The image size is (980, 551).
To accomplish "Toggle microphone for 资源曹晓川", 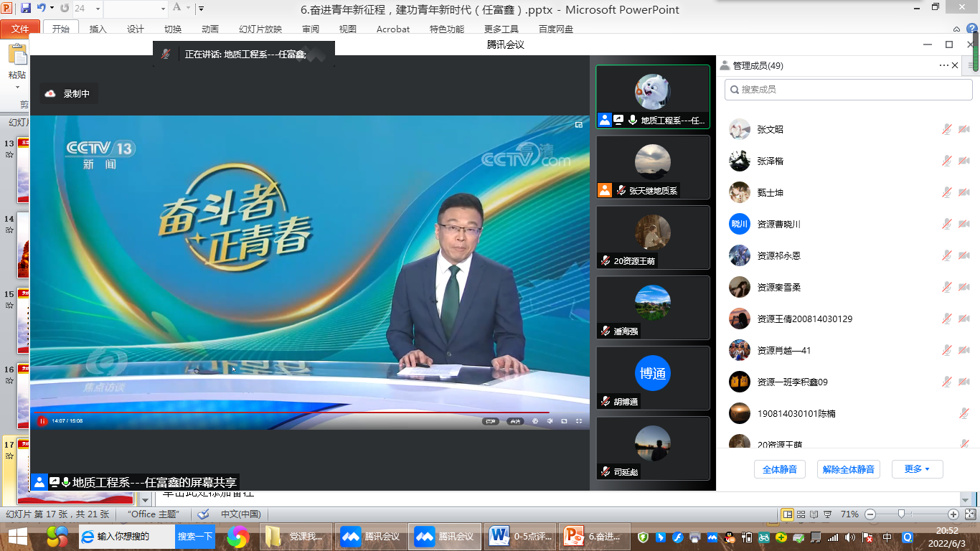I will [x=947, y=224].
